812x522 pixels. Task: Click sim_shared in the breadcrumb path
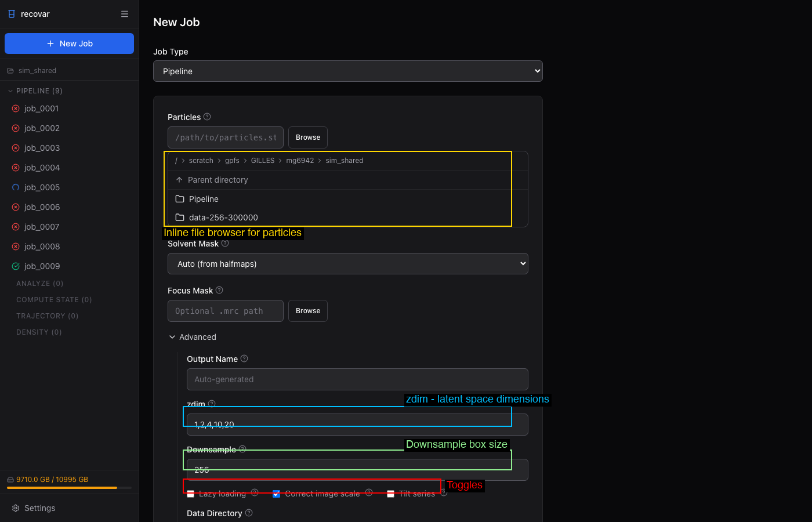345,161
